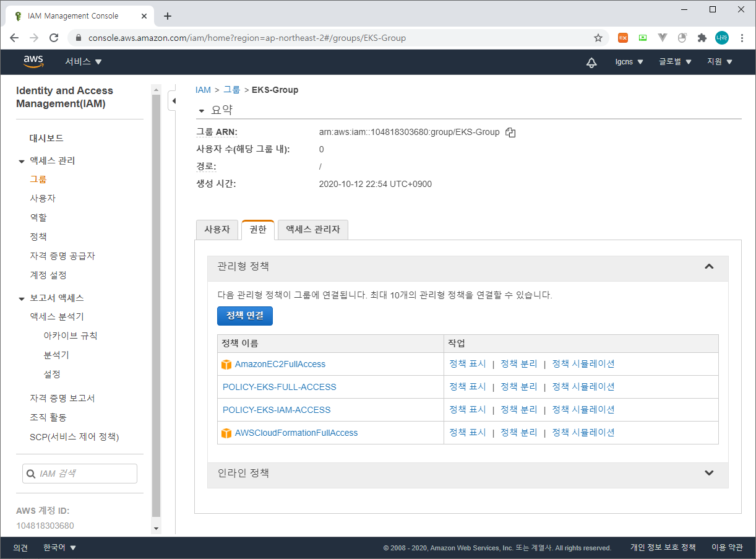Click 정책 분리 for AWSCloudFormationFullAccess
The image size is (756, 559).
coord(519,433)
